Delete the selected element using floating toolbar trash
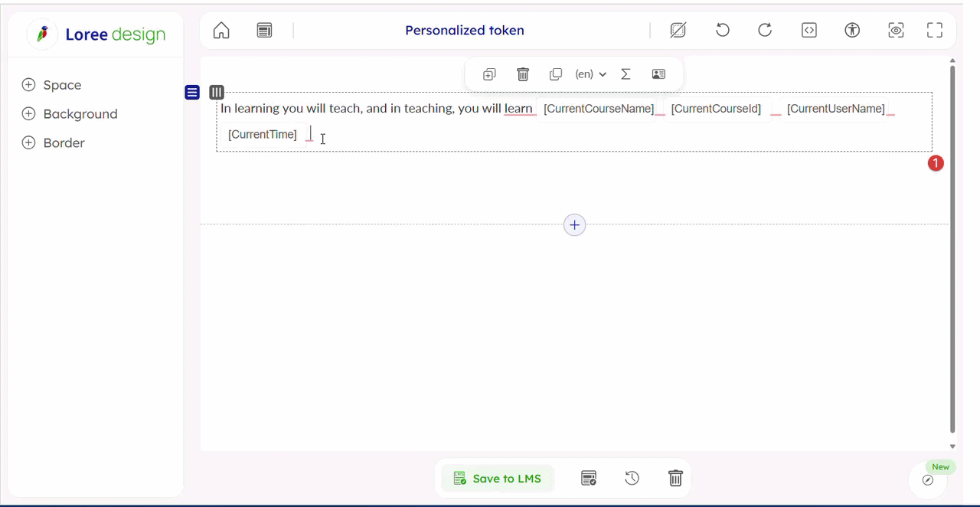980x507 pixels. (x=523, y=74)
